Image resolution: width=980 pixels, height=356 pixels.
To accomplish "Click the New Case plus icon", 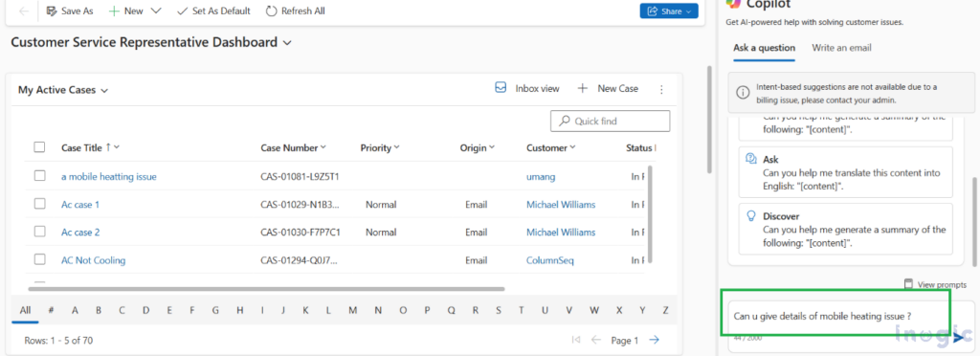I will pyautogui.click(x=583, y=88).
